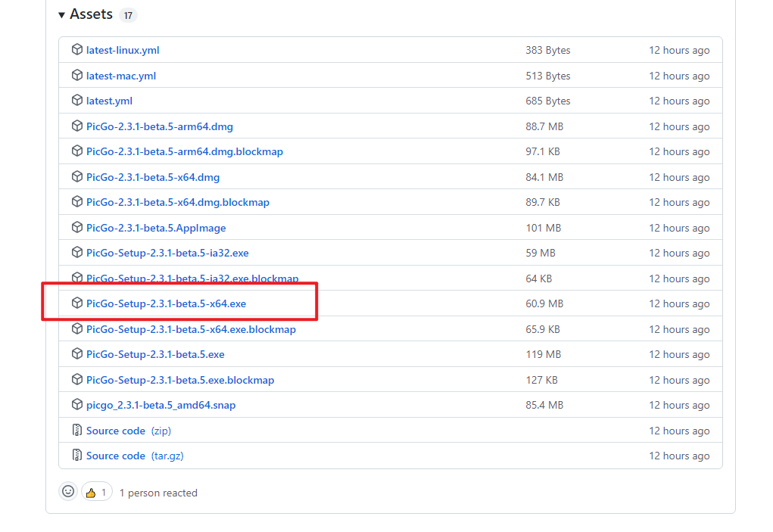Screen dimensions: 773x532
Task: Download PicGo-Setup-2.3.1-beta.5.exe.blockmap
Action: (180, 381)
